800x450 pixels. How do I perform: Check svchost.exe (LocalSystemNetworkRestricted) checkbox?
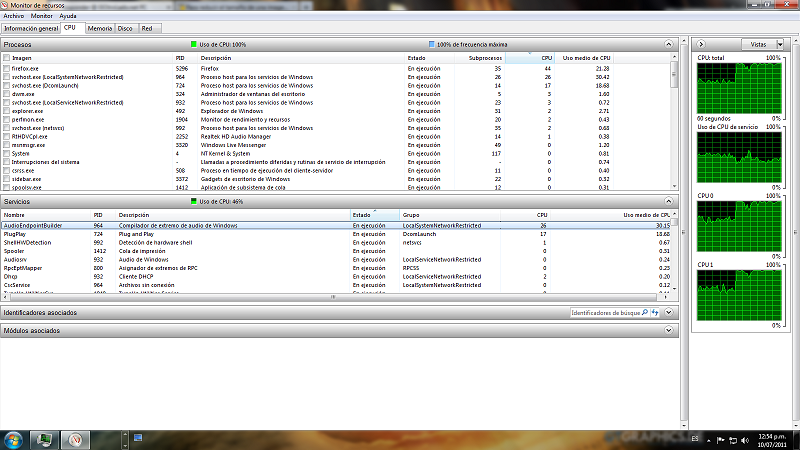7,77
